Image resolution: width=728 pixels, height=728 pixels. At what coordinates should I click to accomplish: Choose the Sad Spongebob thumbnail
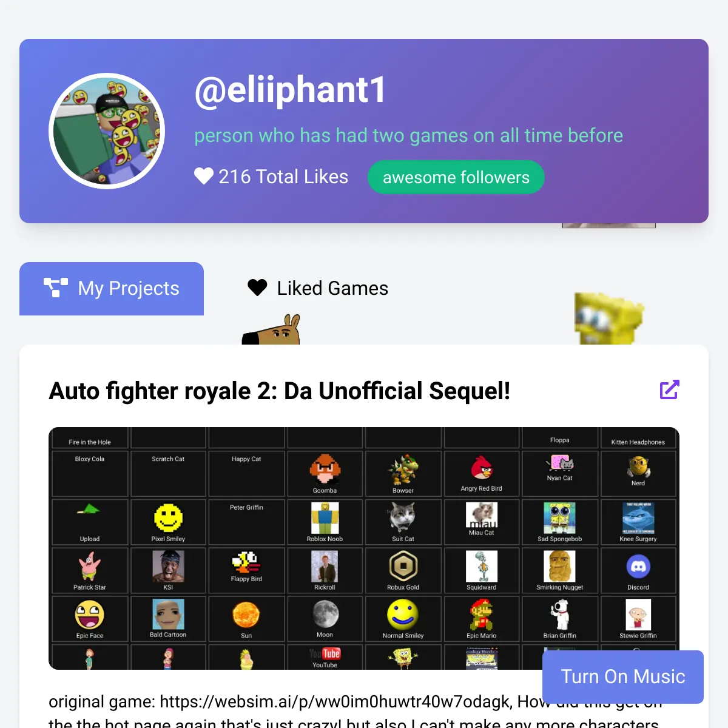559,518
